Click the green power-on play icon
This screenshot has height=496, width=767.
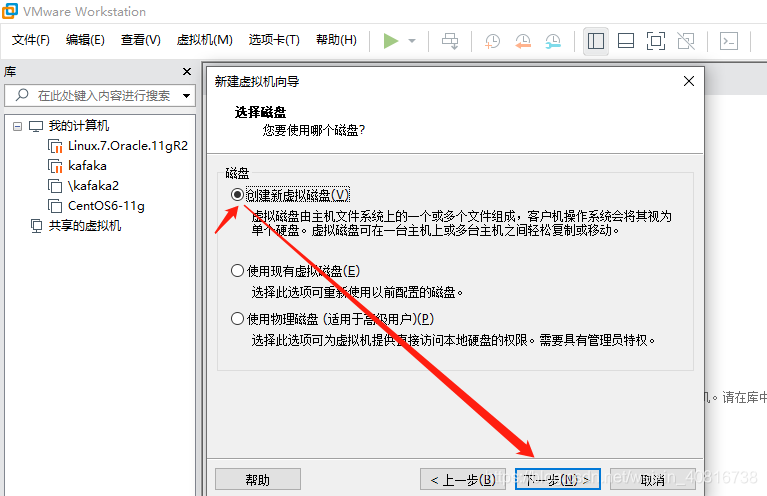pyautogui.click(x=390, y=41)
